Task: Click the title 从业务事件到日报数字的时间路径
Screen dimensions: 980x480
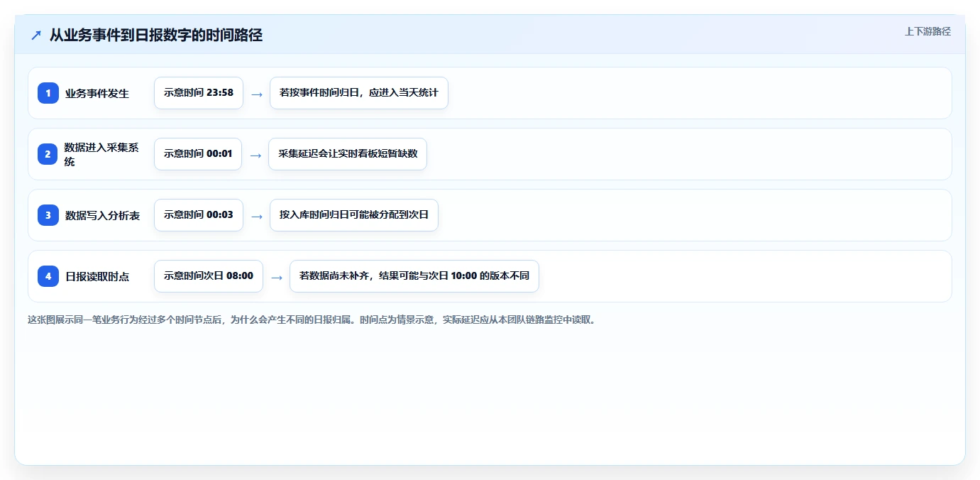Action: click(156, 35)
